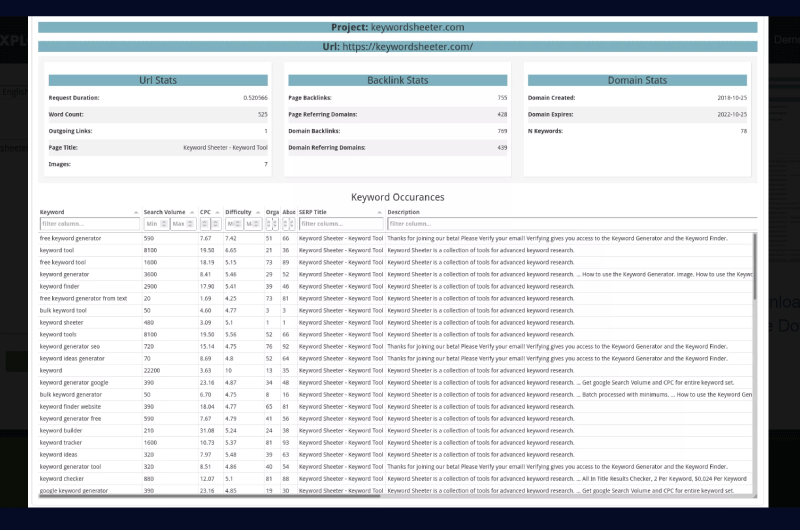This screenshot has width=800, height=530.
Task: Sort by Search Volume column arrow
Action: coord(192,212)
